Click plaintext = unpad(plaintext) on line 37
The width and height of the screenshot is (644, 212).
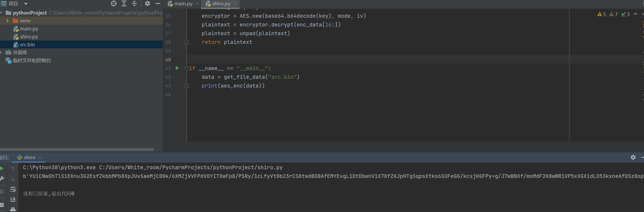[x=246, y=33]
